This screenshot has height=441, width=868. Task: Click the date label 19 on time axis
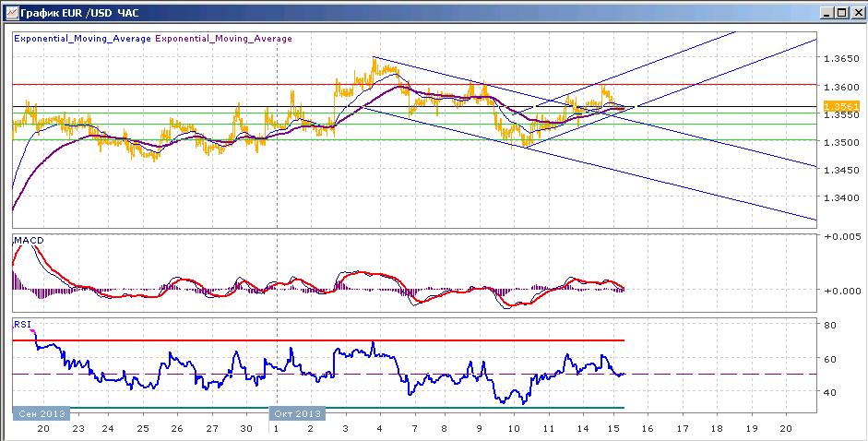click(x=751, y=429)
